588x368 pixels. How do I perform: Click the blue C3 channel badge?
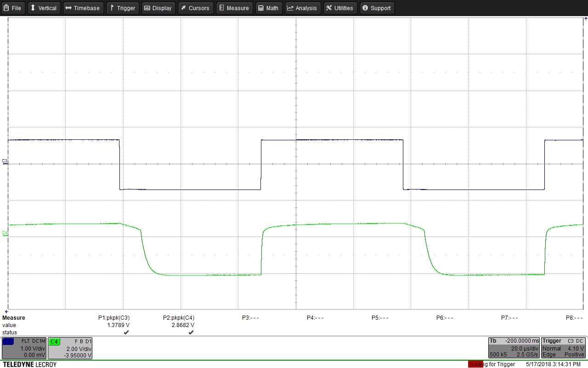8,341
